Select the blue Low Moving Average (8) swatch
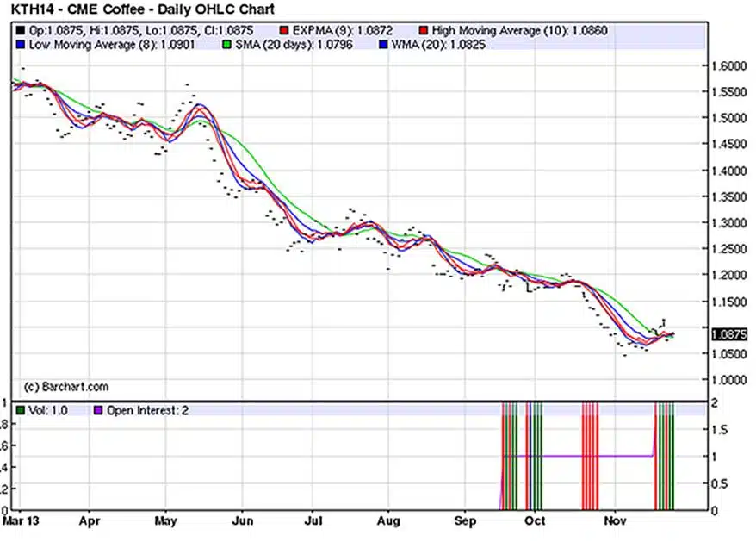 tap(22, 42)
